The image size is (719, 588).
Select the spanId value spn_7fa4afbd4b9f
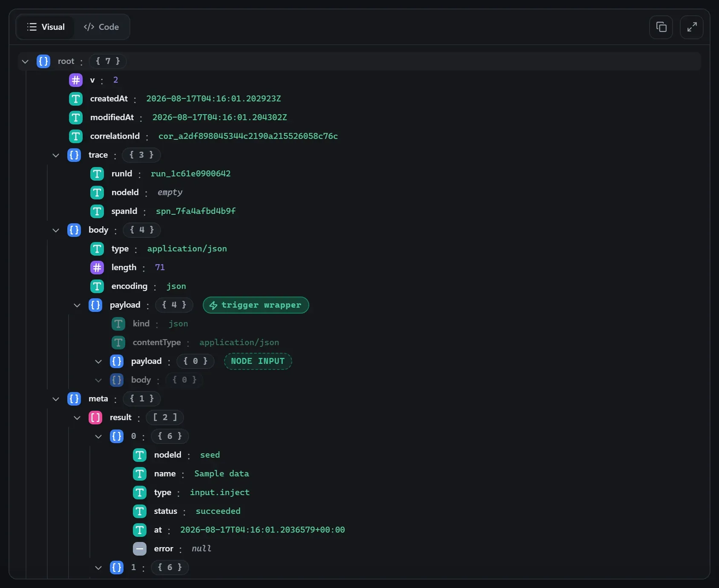pos(196,211)
